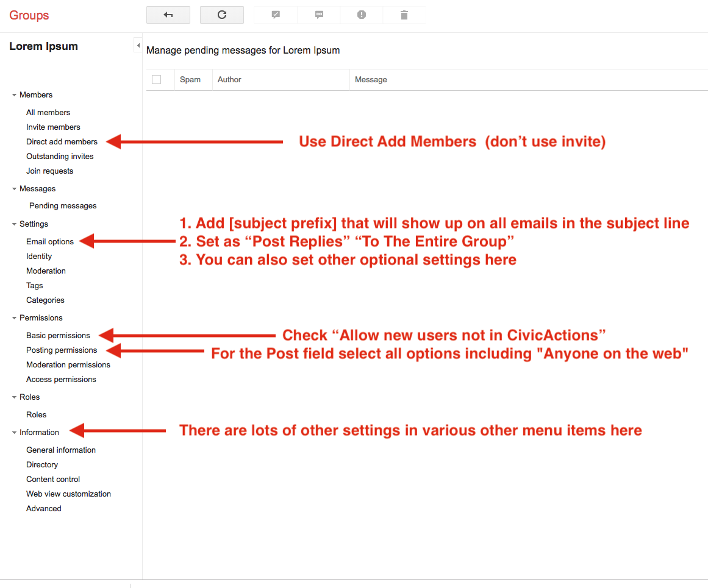Click the speech bubble infinity icon
The height and width of the screenshot is (588, 708).
coord(319,15)
